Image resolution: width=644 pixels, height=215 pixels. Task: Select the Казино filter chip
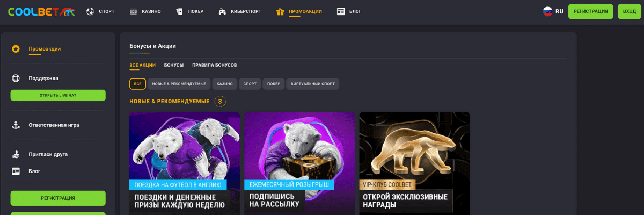225,84
